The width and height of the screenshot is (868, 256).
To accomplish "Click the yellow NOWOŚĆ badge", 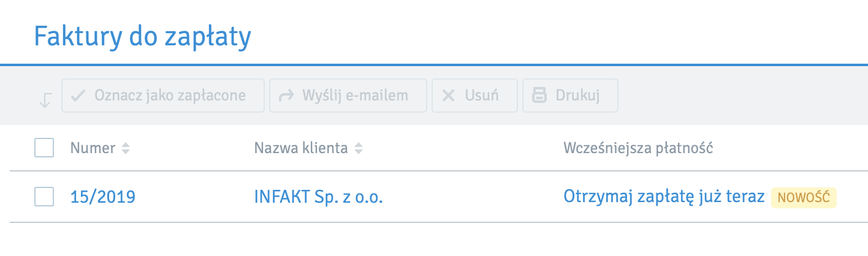I will point(804,197).
